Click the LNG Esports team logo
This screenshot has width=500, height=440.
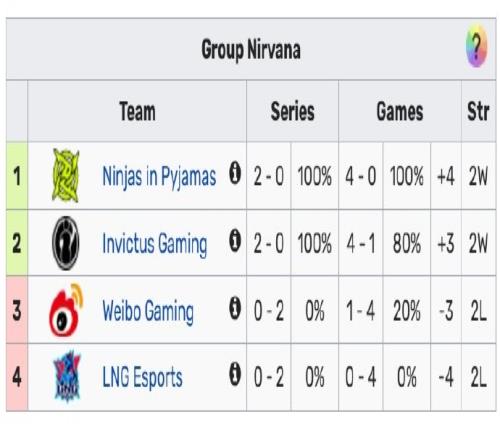click(67, 376)
